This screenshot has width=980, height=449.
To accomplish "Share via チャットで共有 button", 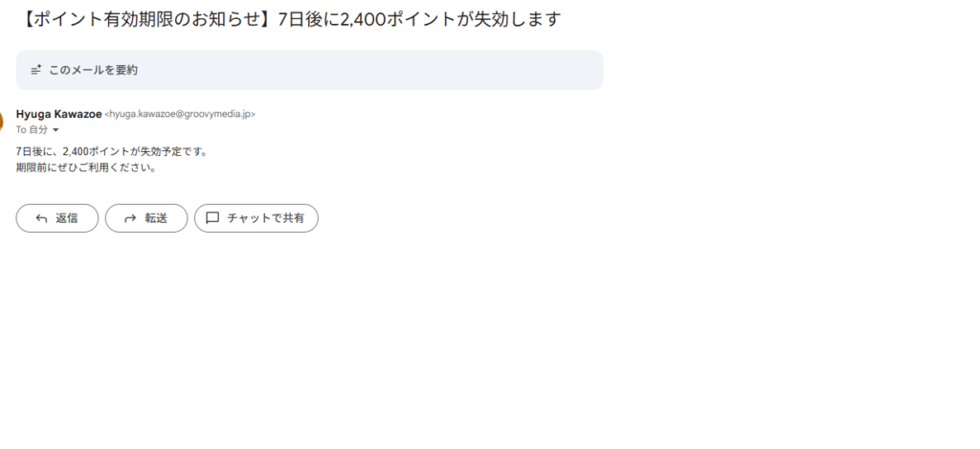I will [x=256, y=218].
